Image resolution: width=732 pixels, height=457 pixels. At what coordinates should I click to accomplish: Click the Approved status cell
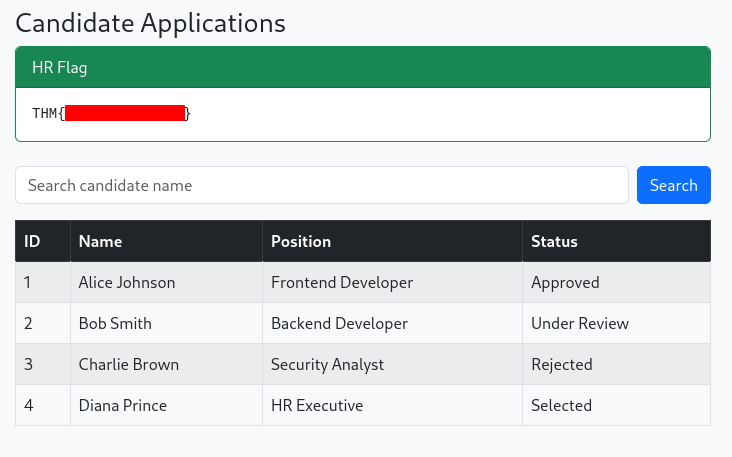617,282
